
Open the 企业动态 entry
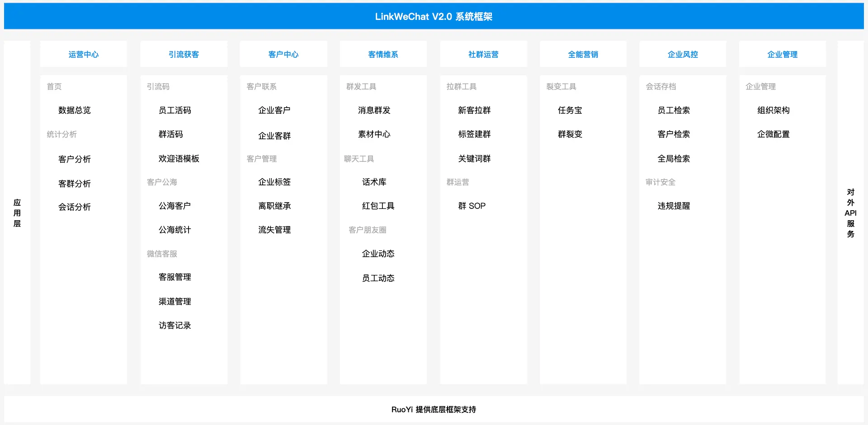(x=378, y=254)
